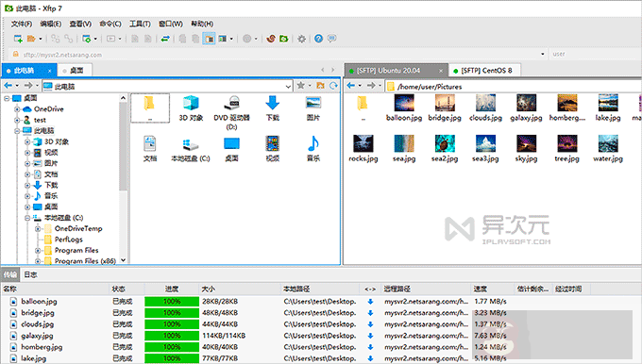Collapse the 本地磁盘 (C:) tree node
Viewport: 642px width, 364px height.
27,218
